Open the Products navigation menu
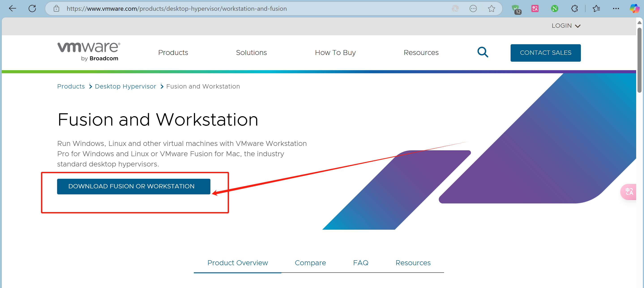This screenshot has width=644, height=288. point(173,53)
